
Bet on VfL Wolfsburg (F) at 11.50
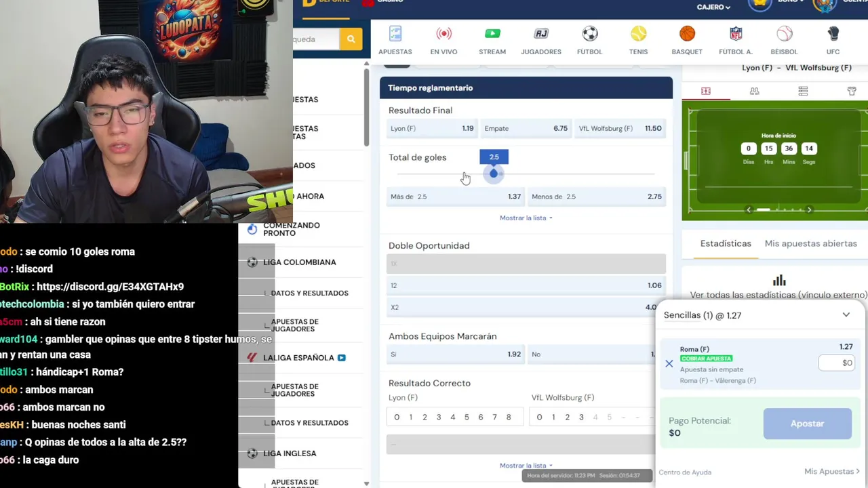point(620,129)
